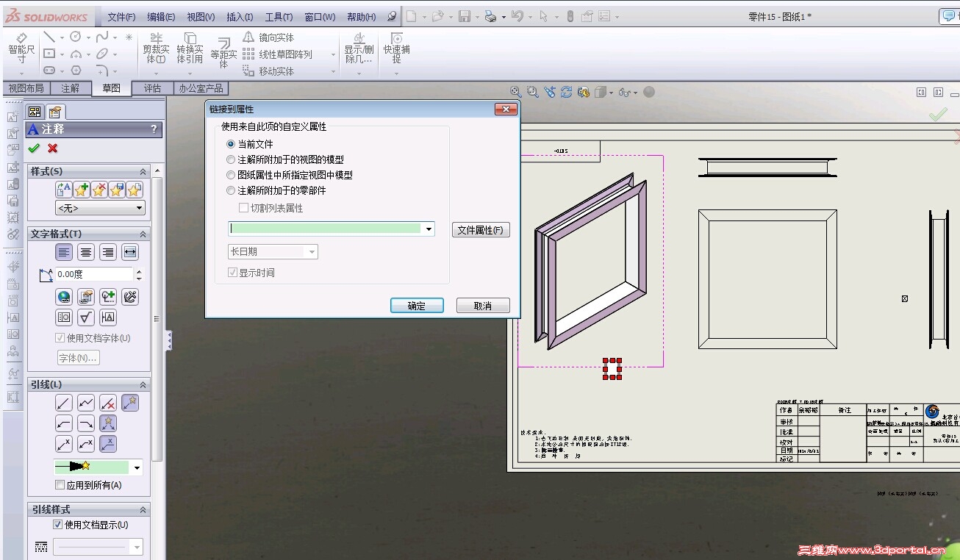Click Mirror Entities (镜向实体)
Screen dimensions: 960x560
(x=268, y=37)
